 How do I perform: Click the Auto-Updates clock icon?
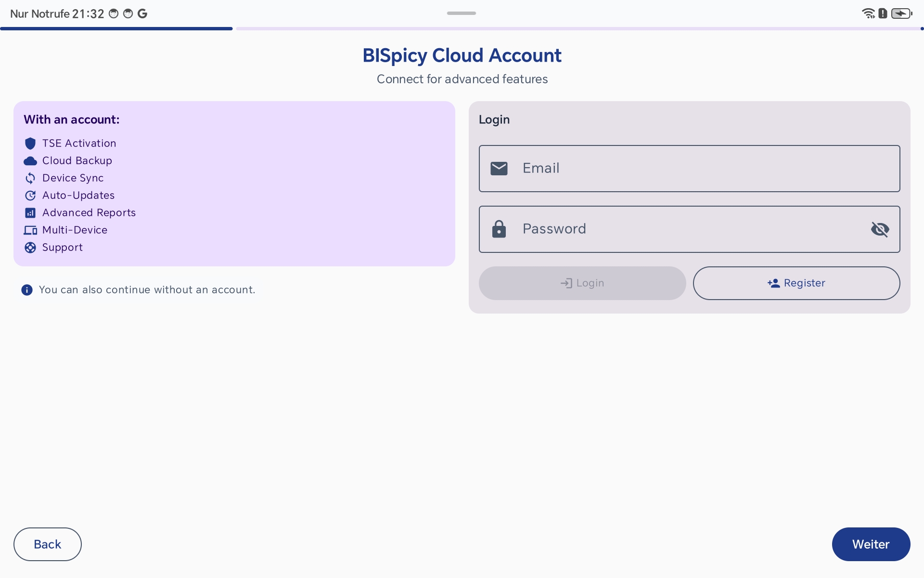pos(30,196)
